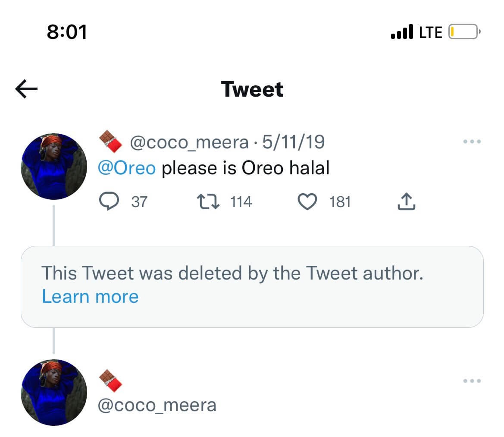The width and height of the screenshot is (504, 437).
Task: Tap the chocolate bar emoji on bottom tweet
Action: [110, 381]
